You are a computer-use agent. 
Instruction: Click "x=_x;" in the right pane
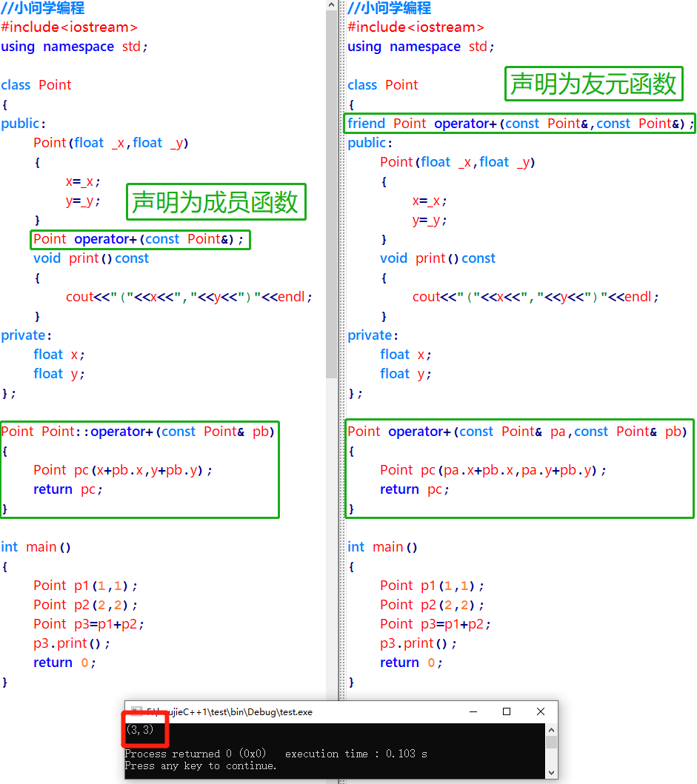point(430,201)
